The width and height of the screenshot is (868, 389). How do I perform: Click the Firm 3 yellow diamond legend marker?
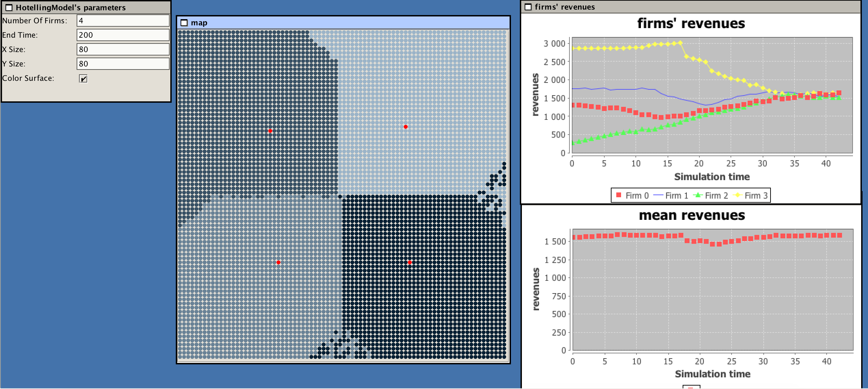[x=738, y=195]
